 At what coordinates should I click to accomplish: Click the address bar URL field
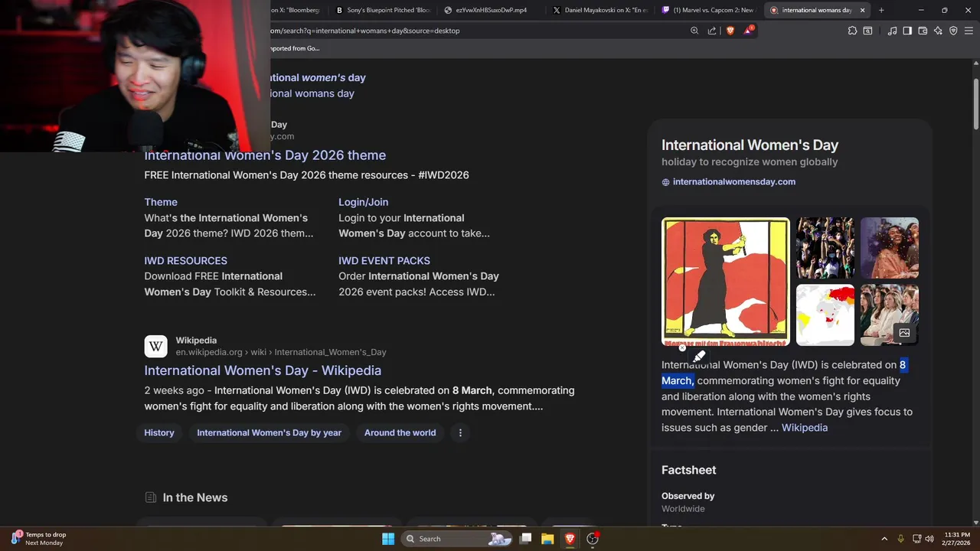[x=475, y=31]
